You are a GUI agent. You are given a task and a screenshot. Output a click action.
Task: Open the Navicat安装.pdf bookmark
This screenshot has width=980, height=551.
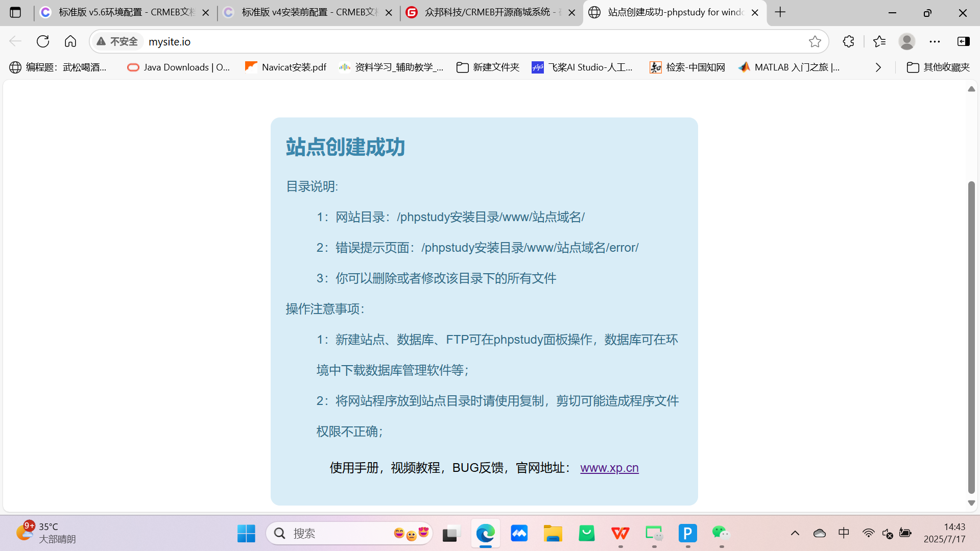[285, 67]
